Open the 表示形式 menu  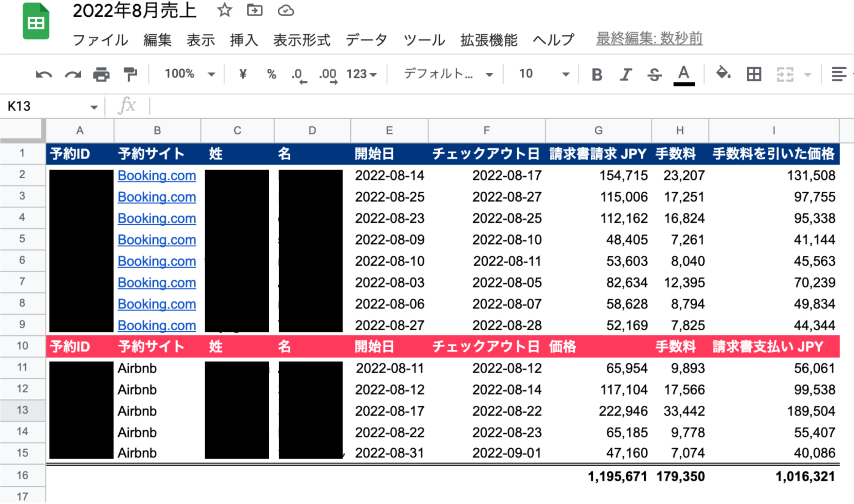pos(302,40)
